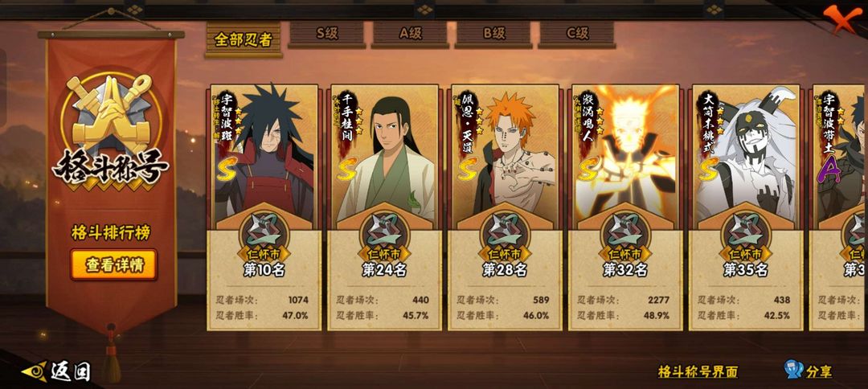Click the 返回 back arrow icon
This screenshot has height=389, width=868.
(35, 371)
